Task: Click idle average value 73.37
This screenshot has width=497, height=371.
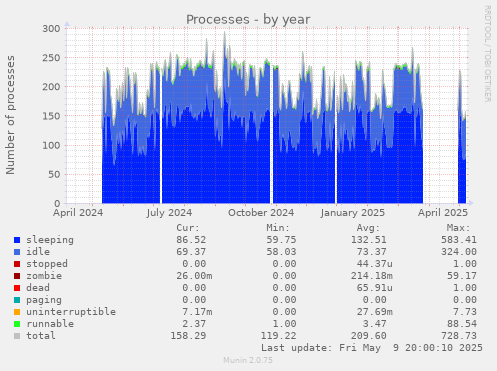Action: [x=371, y=252]
